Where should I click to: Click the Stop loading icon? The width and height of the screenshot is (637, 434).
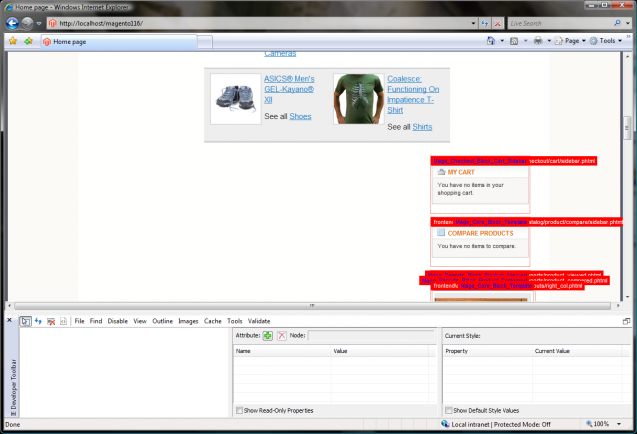tap(498, 22)
